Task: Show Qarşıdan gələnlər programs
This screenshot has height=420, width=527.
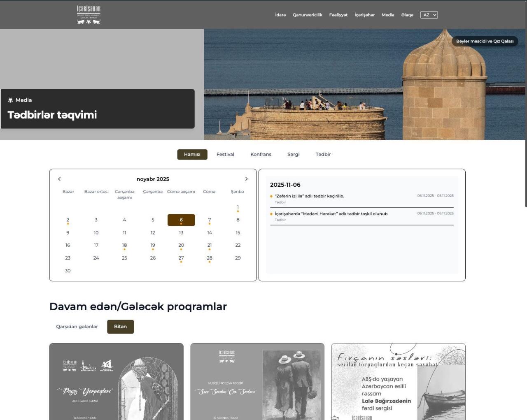Action: [x=77, y=327]
